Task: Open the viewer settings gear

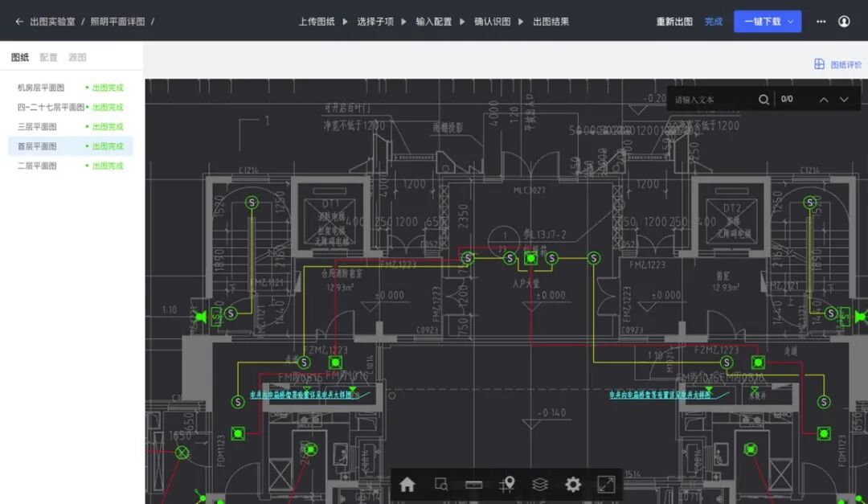Action: click(573, 485)
